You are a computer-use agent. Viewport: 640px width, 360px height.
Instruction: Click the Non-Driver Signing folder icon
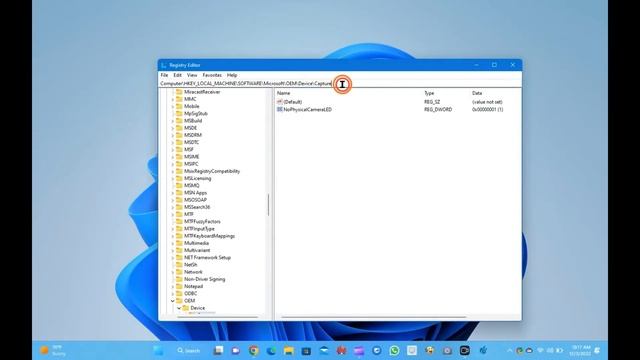pos(179,279)
